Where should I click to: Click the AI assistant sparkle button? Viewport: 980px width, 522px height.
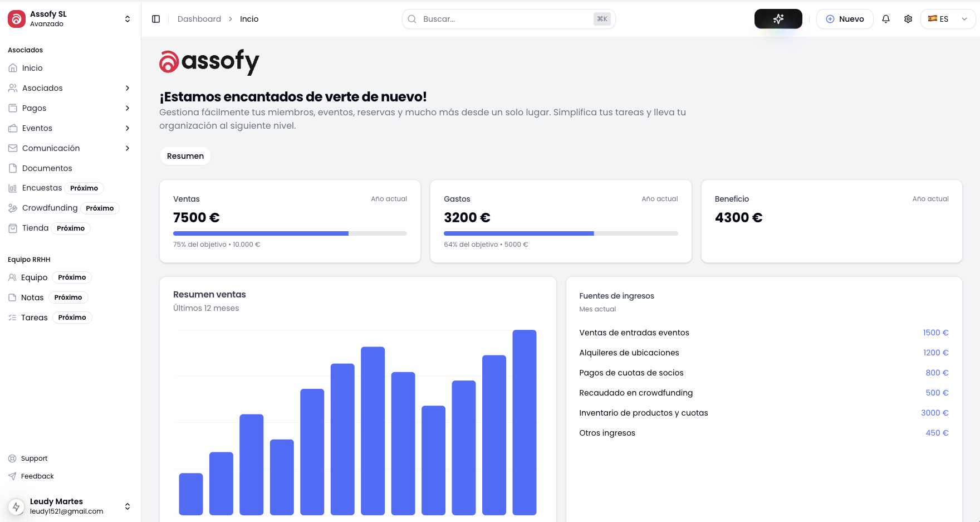tap(778, 18)
